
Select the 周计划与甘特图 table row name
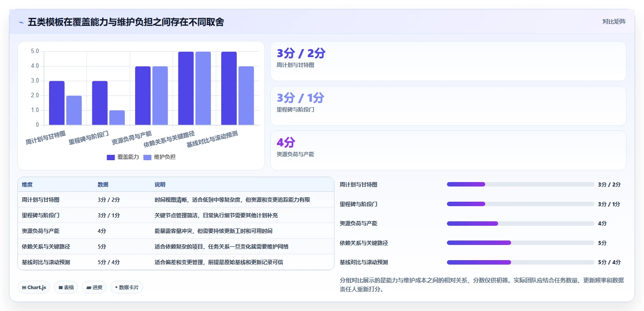[x=41, y=200]
